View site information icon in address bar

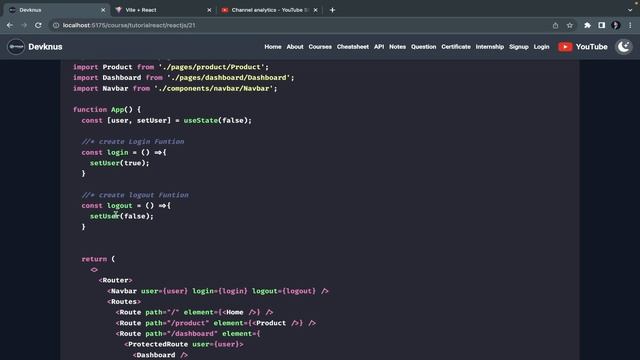click(56, 25)
